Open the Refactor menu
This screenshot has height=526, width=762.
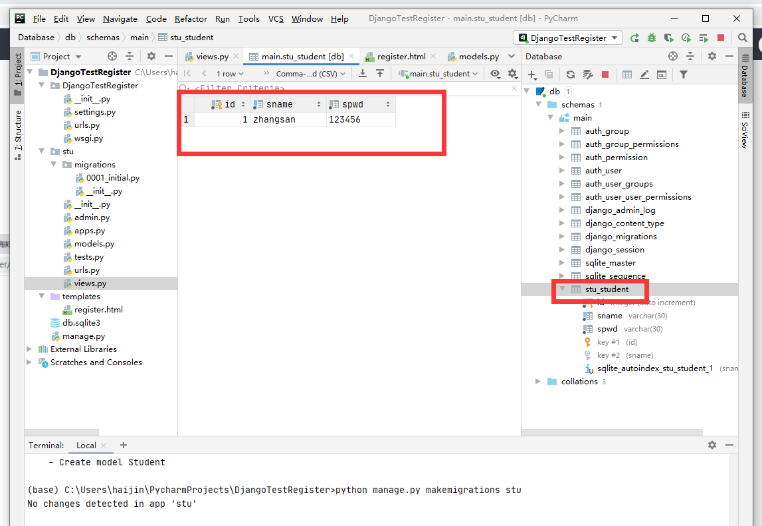(x=190, y=19)
